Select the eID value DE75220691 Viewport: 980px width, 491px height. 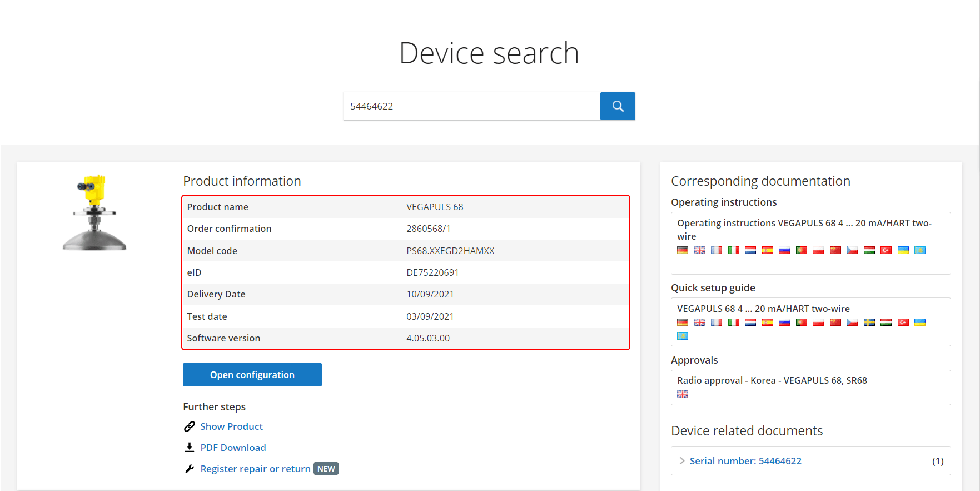pos(432,272)
